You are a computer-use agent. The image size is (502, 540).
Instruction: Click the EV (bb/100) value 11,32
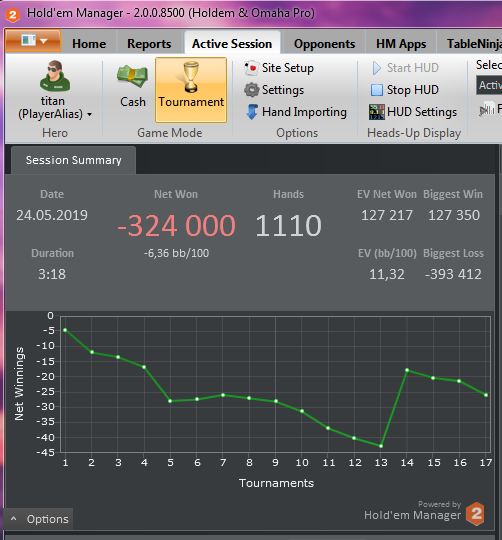387,274
